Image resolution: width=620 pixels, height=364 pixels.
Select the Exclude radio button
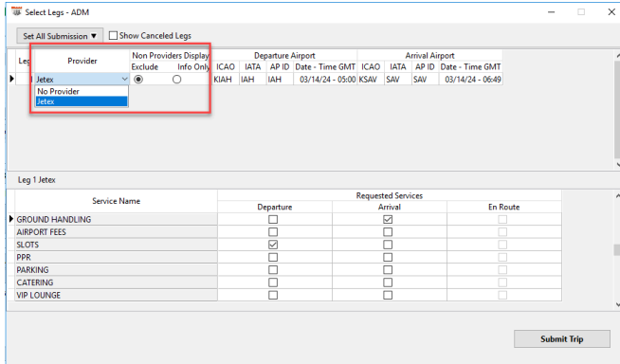click(138, 80)
